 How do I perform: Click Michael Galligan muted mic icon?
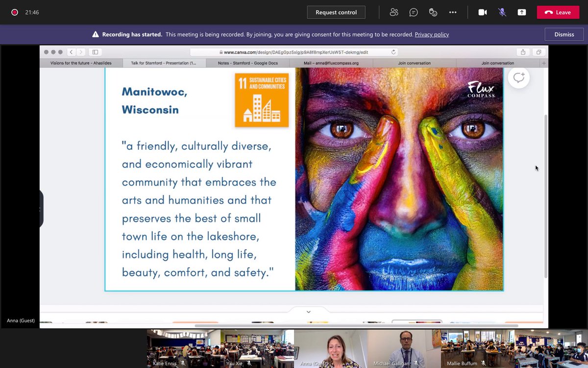point(416,364)
